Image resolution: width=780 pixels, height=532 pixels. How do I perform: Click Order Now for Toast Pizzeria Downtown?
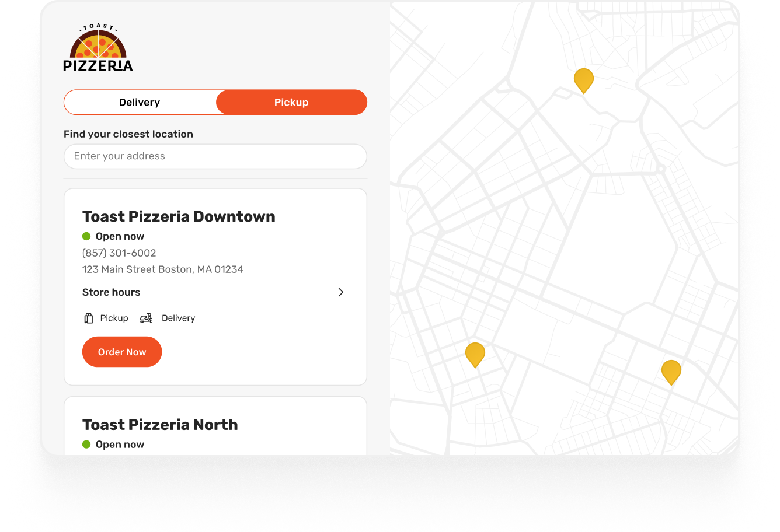[121, 352]
